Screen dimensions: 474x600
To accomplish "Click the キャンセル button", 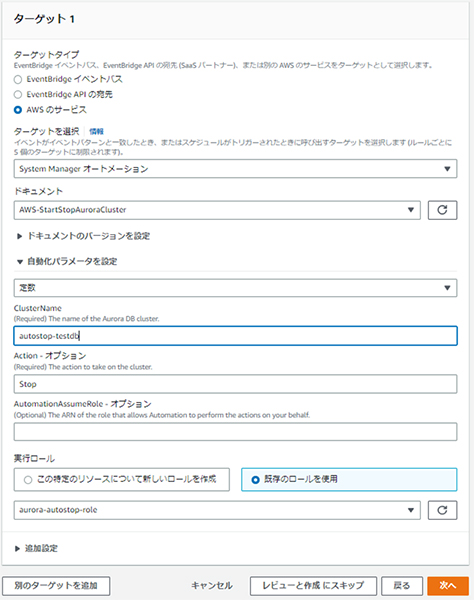I will pyautogui.click(x=212, y=586).
